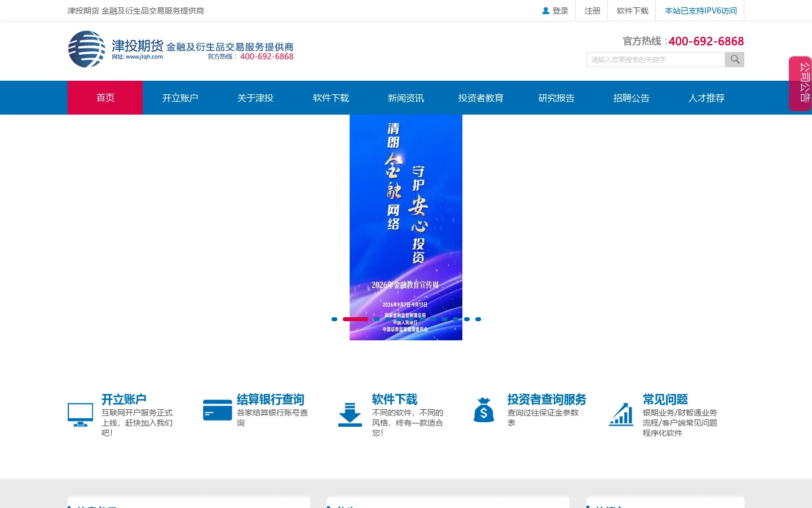Click the user icon beside 登录
Image resolution: width=812 pixels, height=508 pixels.
pos(545,11)
